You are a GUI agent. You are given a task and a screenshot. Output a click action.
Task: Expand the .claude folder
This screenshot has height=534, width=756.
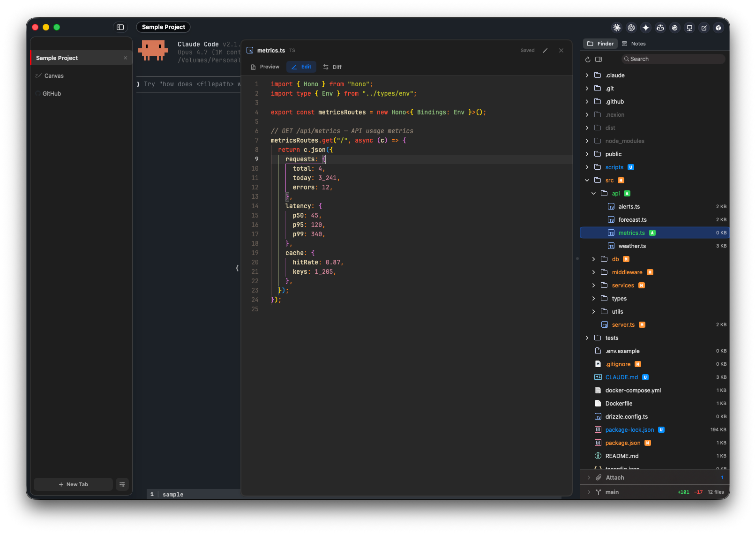(587, 75)
